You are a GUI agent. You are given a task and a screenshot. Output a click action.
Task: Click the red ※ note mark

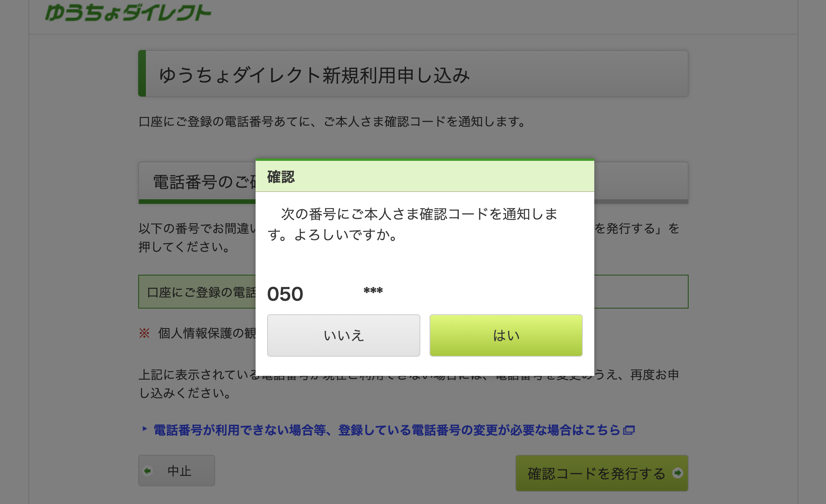[144, 333]
